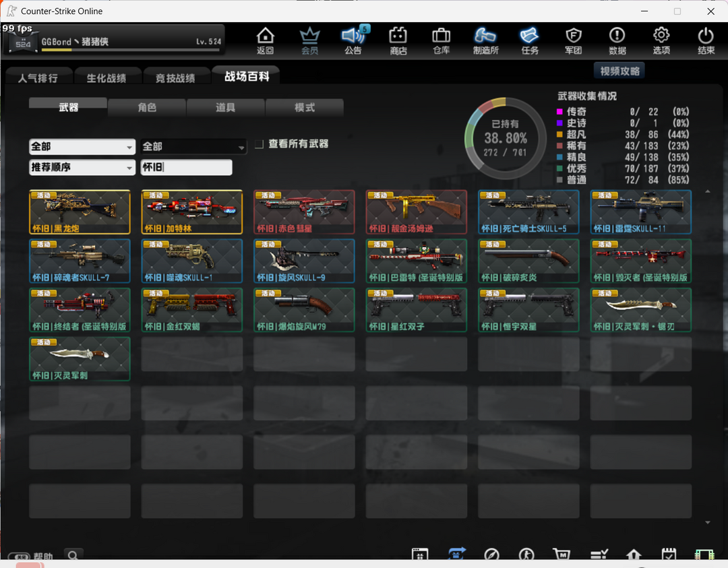Click the M shopping cart icon
The image size is (728, 568).
562,554
